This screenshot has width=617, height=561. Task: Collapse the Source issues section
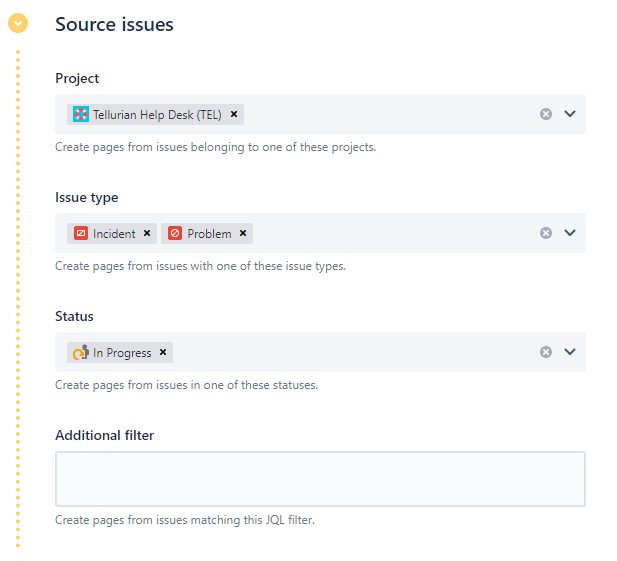pos(18,24)
